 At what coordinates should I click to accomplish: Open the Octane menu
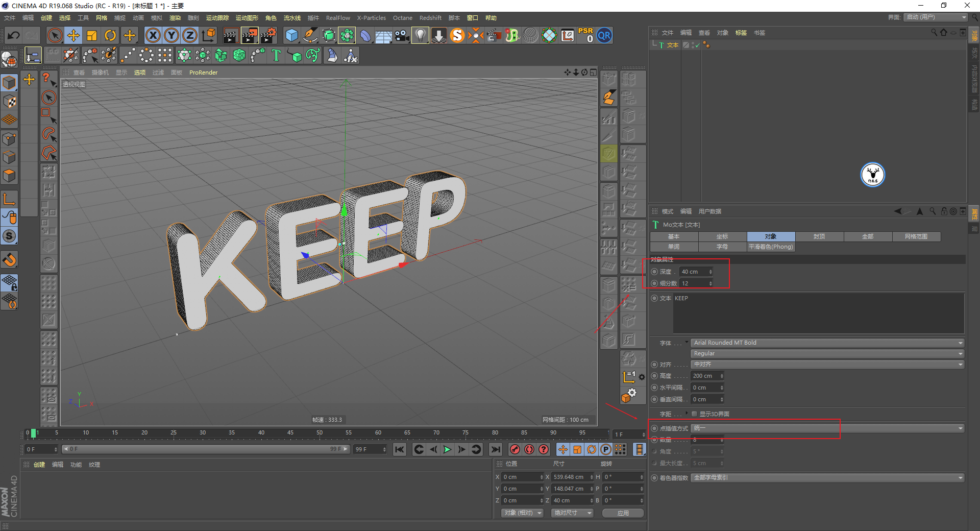pos(403,18)
